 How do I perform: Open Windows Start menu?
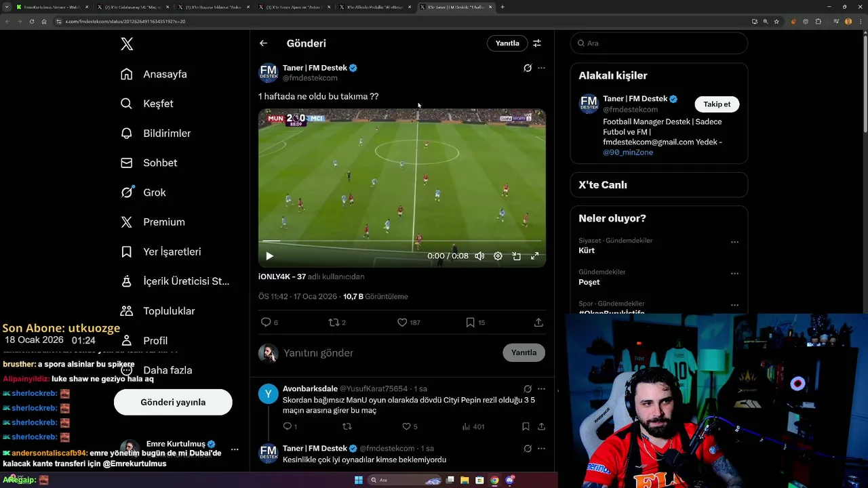point(359,480)
